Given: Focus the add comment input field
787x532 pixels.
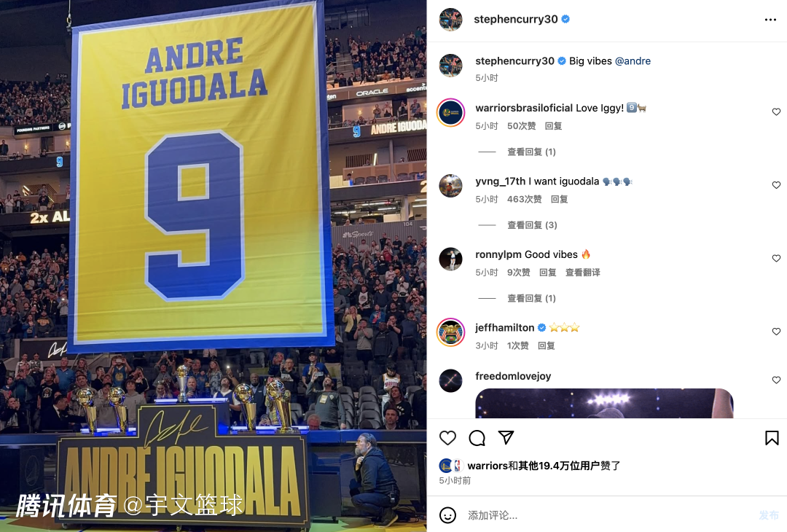Looking at the screenshot, I should (x=607, y=515).
